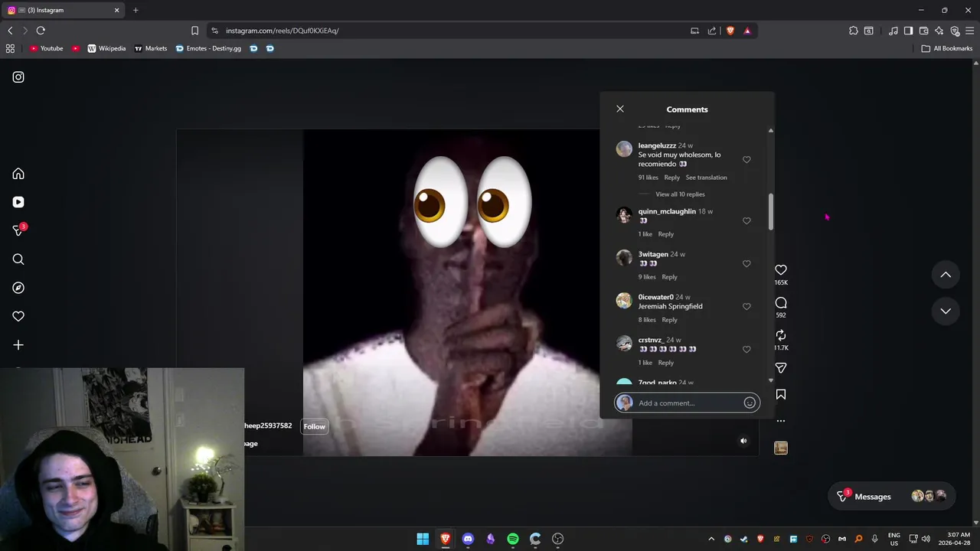Repost the reel with the 11.7K icon

pyautogui.click(x=781, y=335)
